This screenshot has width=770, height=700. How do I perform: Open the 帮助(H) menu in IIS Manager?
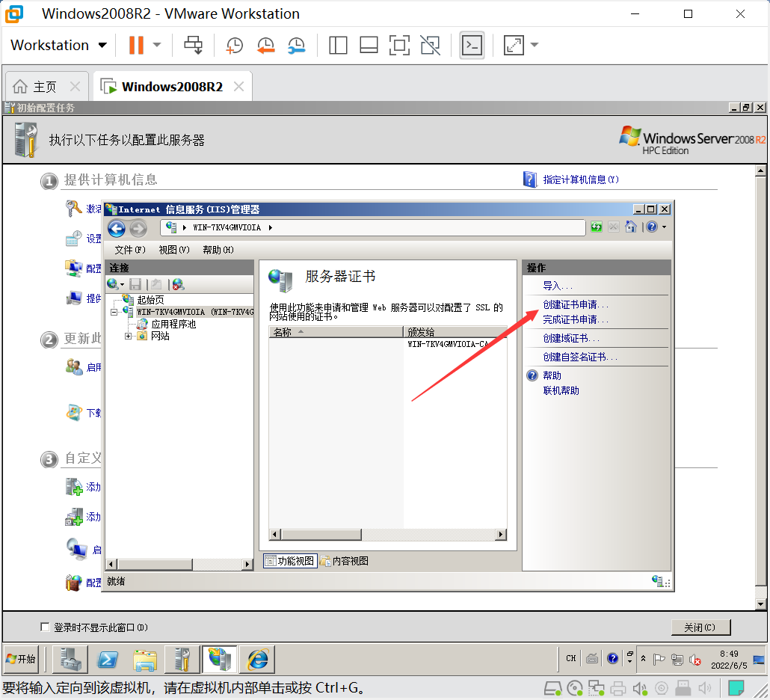tap(218, 250)
